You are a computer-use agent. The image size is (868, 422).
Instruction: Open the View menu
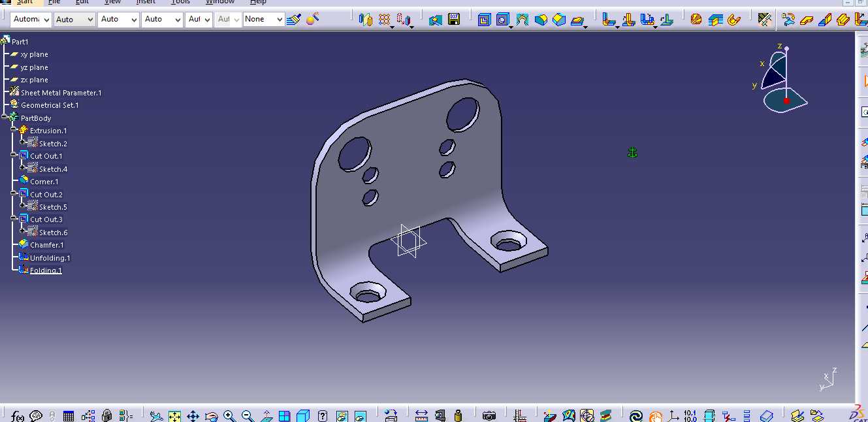tap(112, 2)
